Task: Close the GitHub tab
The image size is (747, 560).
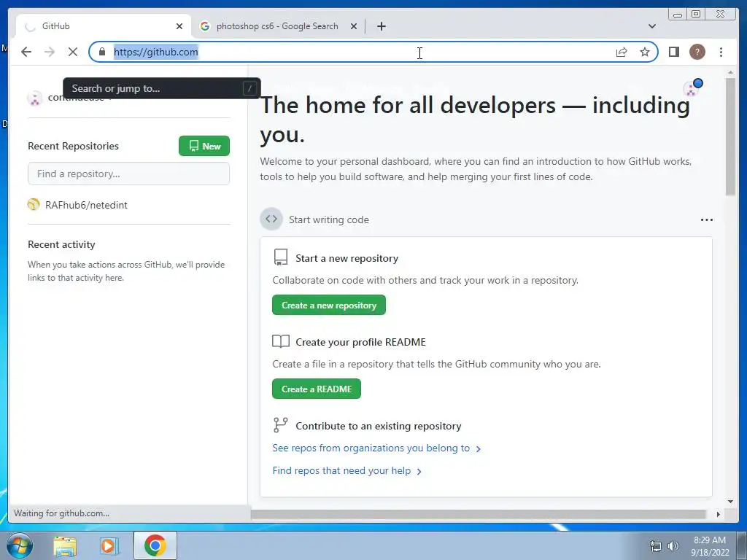Action: click(x=179, y=26)
